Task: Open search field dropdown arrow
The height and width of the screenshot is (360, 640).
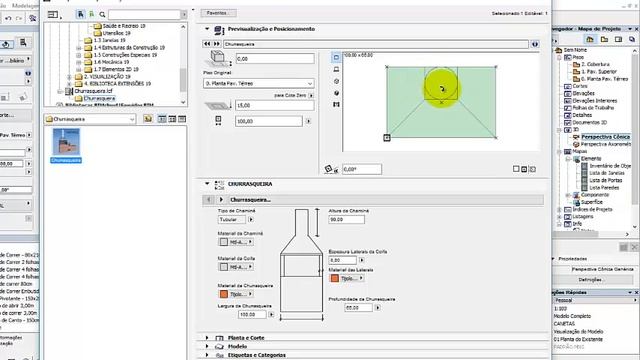Action: [x=184, y=15]
